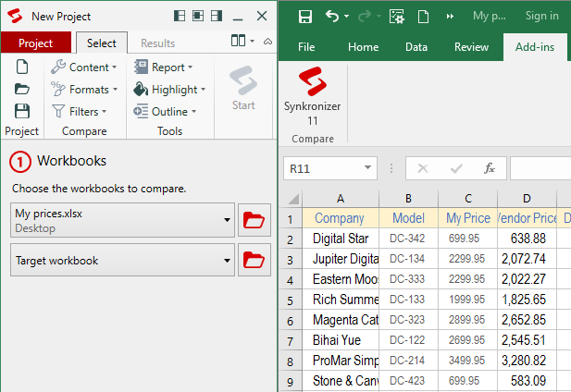This screenshot has height=392, width=571.
Task: Click the Filters funnel icon
Action: (x=58, y=111)
